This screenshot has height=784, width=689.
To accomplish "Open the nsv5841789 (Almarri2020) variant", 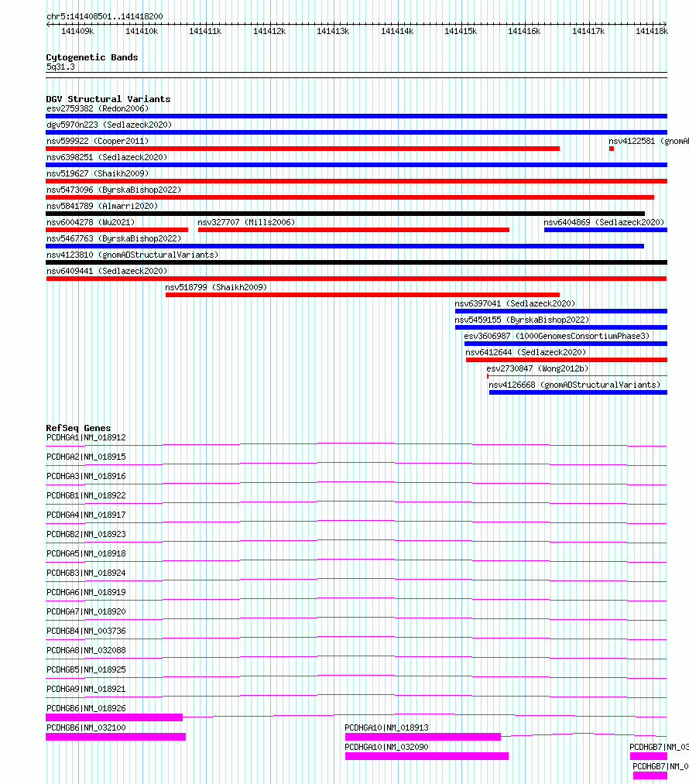I will click(102, 206).
